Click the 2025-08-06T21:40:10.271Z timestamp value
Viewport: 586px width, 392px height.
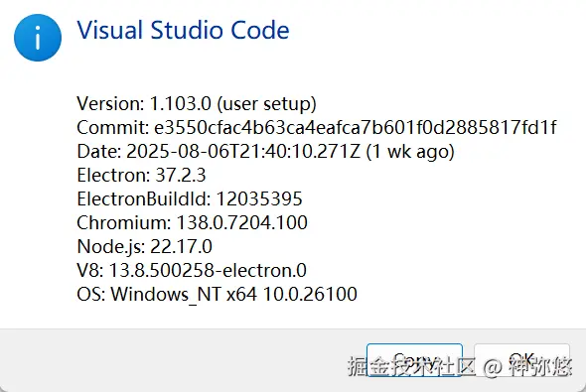(243, 151)
